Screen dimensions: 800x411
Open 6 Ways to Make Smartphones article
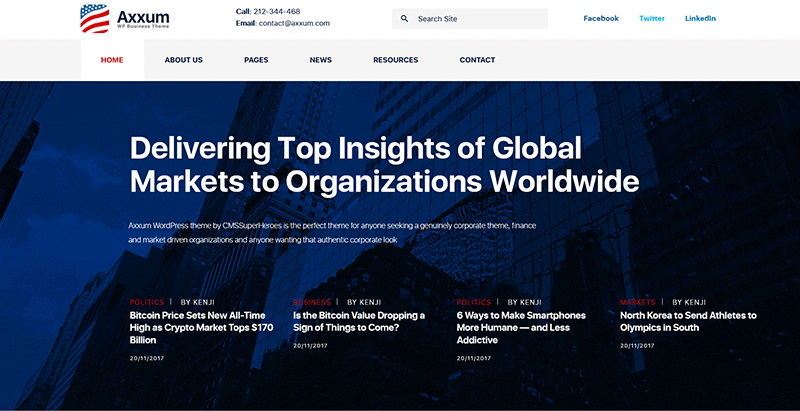tap(521, 328)
